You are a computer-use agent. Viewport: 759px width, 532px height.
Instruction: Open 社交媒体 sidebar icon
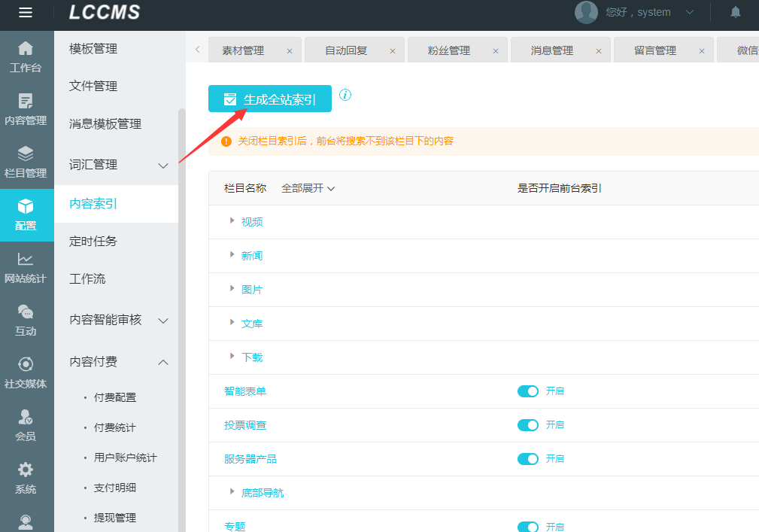[x=26, y=365]
